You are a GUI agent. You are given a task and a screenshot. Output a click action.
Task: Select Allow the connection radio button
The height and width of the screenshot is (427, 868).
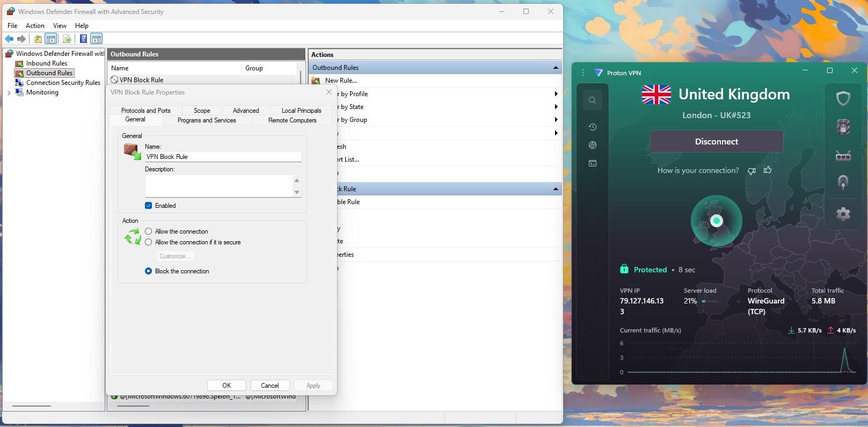(149, 231)
